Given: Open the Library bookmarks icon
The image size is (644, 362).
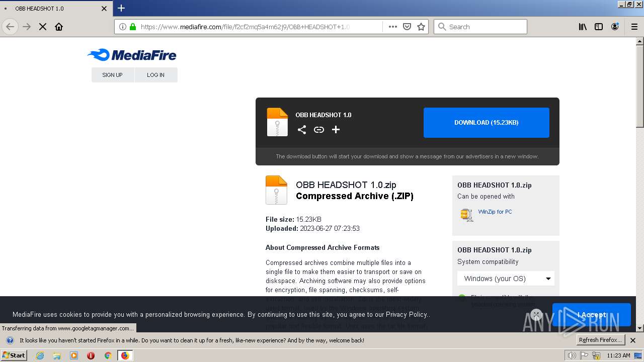Looking at the screenshot, I should coord(583,27).
